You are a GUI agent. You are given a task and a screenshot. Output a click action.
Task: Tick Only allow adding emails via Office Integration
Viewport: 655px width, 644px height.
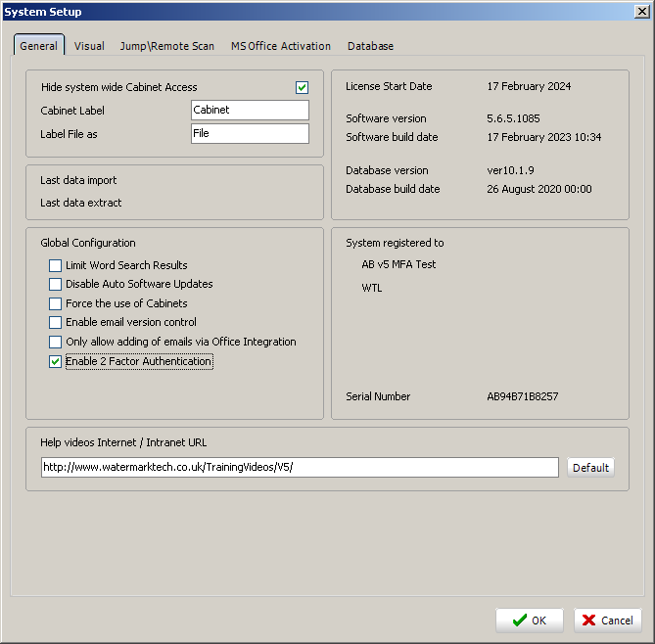click(x=55, y=342)
